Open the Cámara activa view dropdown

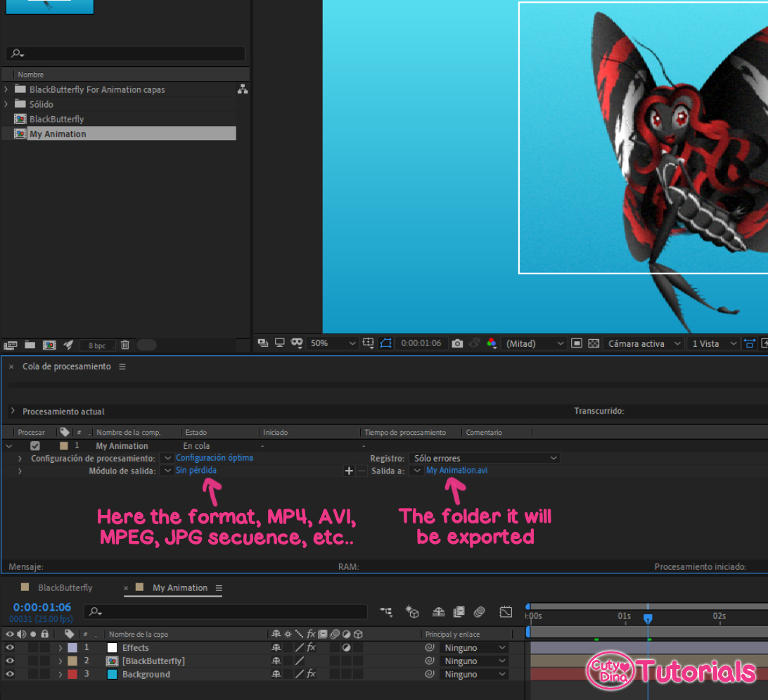tap(645, 343)
